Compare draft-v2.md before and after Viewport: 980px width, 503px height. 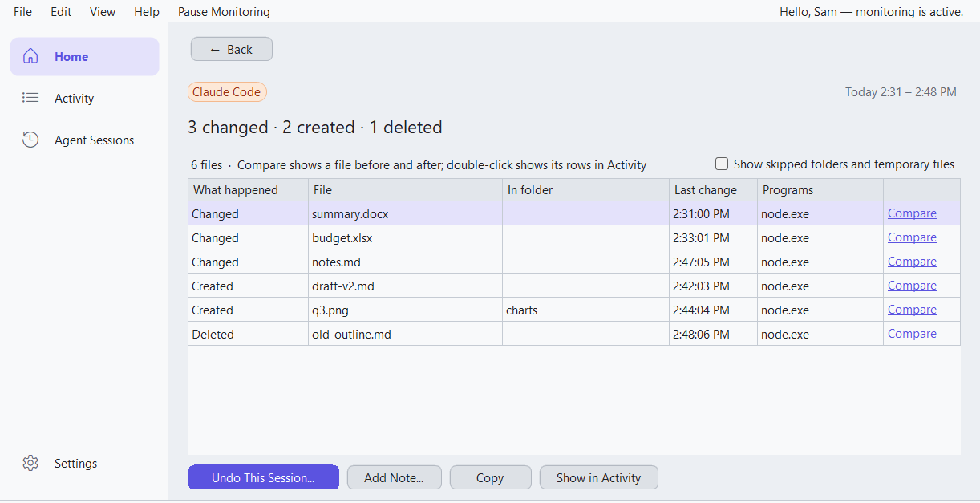tap(912, 286)
